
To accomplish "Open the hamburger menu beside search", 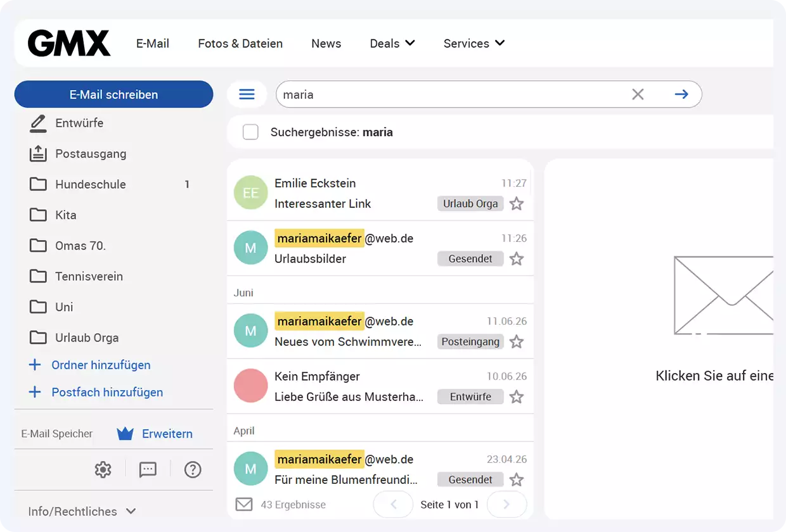I will (247, 94).
